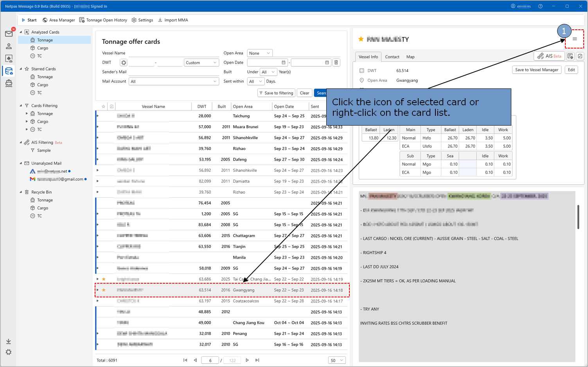
Task: Toggle the star on the Gwangyang row
Action: click(x=104, y=290)
